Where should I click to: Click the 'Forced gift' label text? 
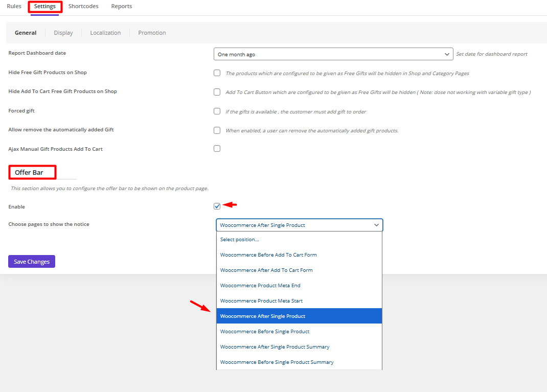pos(21,111)
